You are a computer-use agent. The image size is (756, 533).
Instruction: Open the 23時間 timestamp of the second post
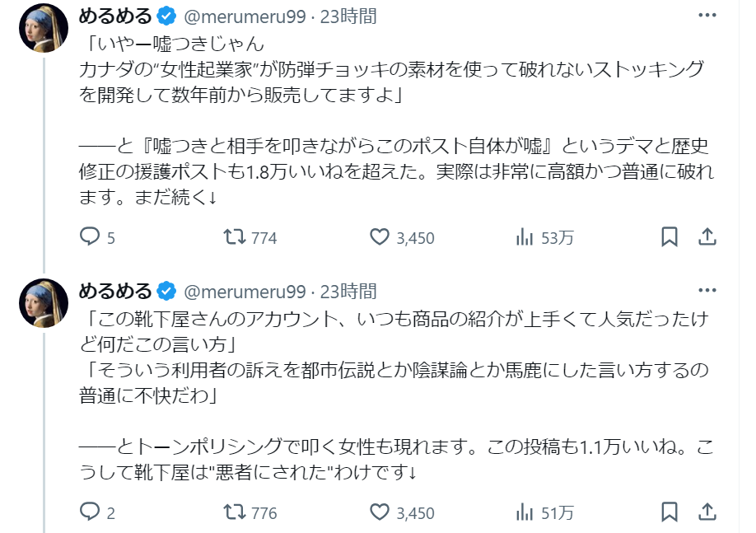click(x=348, y=292)
